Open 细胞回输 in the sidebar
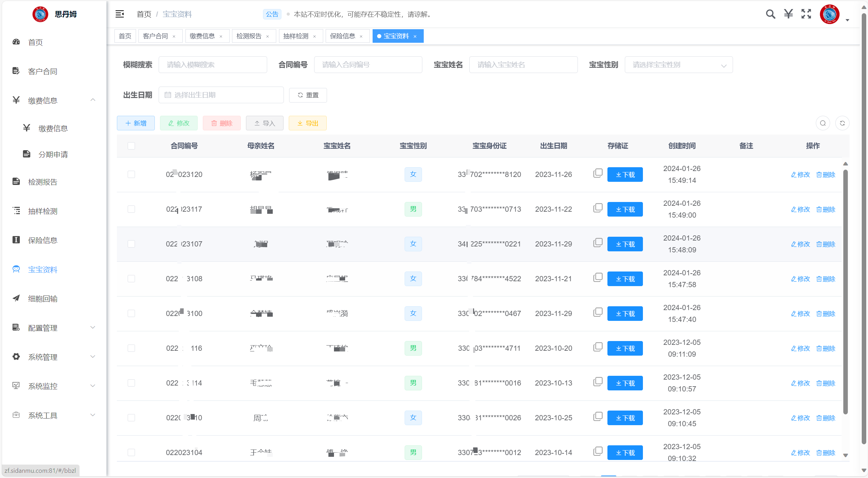 coord(42,299)
